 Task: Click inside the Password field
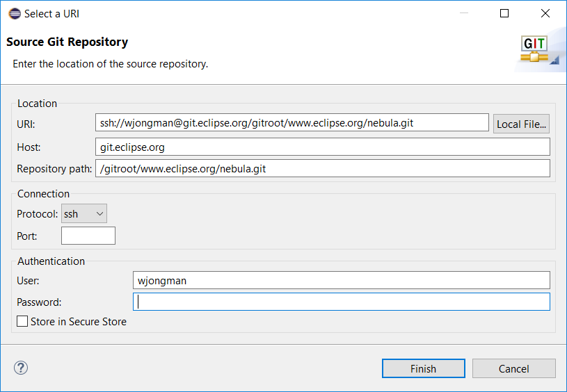pos(341,302)
